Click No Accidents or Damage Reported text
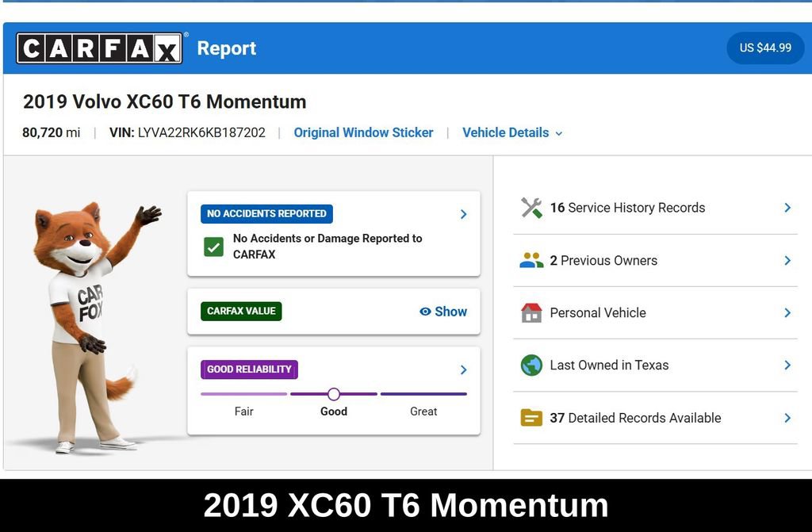Image resolution: width=812 pixels, height=532 pixels. (x=327, y=246)
